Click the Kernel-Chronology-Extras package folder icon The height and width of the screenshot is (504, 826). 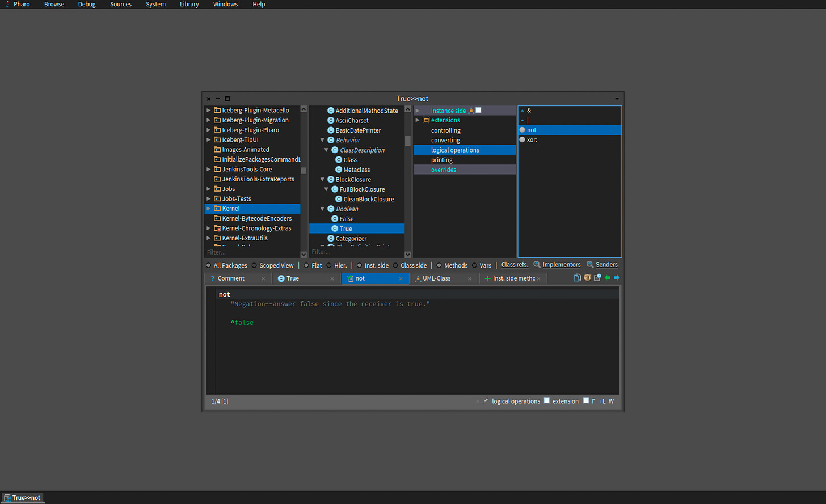(217, 228)
